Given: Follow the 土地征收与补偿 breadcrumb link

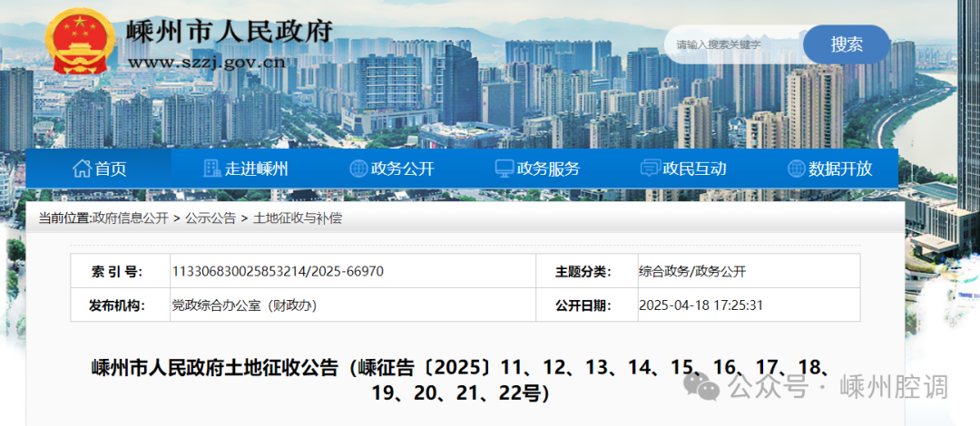Looking at the screenshot, I should point(297,218).
